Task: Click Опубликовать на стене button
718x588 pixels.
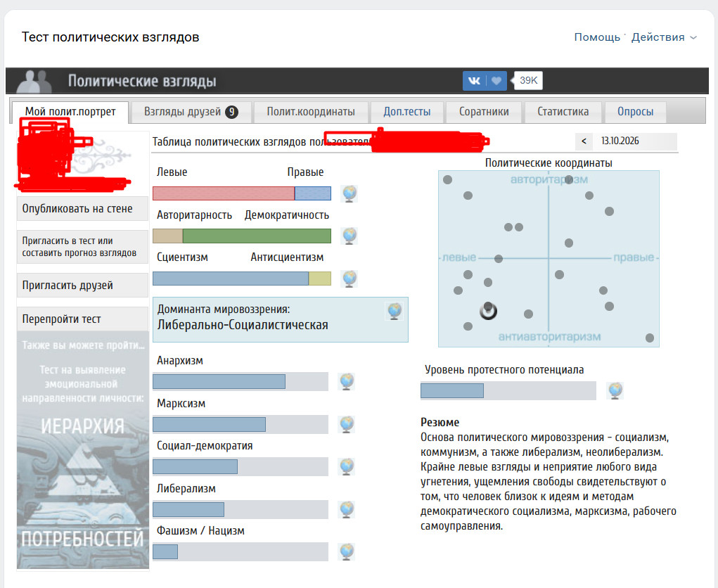Action: coord(82,209)
